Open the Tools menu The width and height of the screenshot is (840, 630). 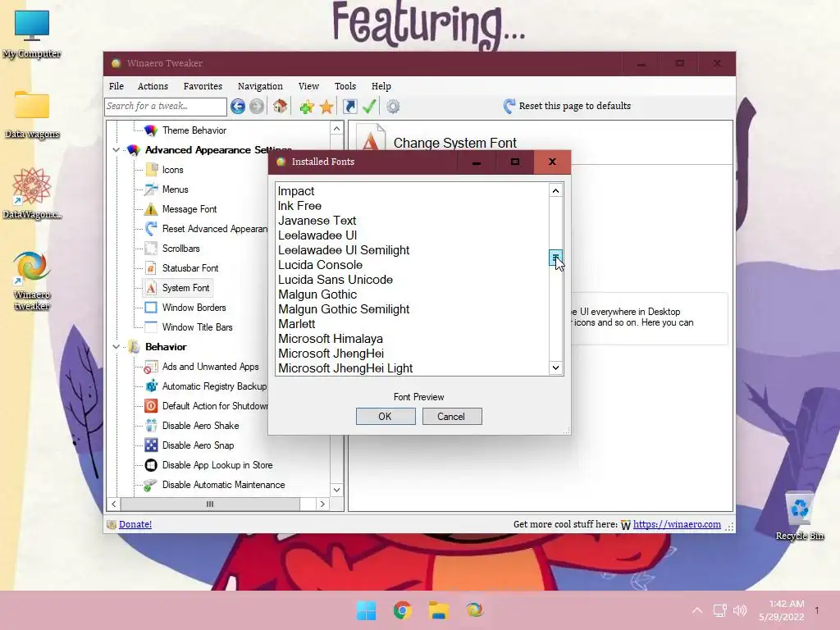[x=345, y=86]
